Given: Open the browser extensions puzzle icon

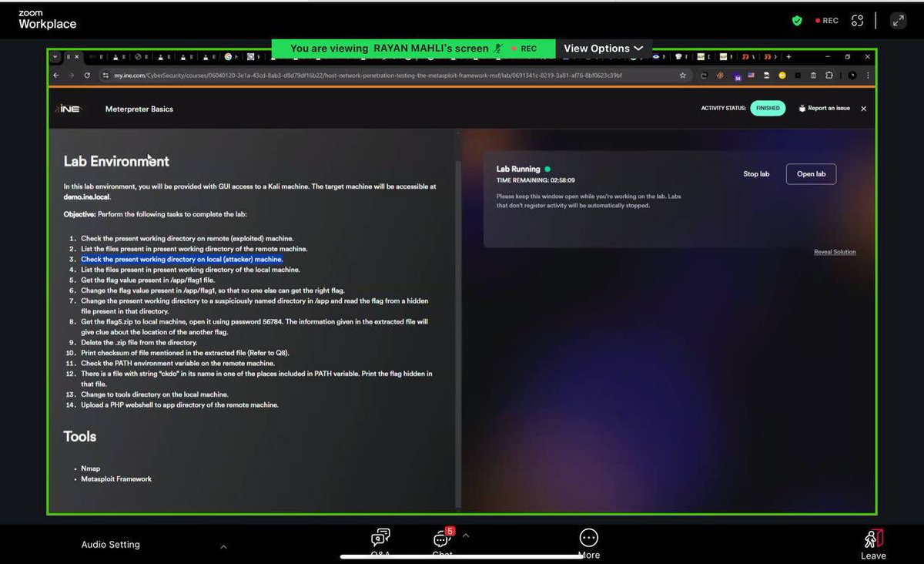Looking at the screenshot, I should (x=829, y=76).
